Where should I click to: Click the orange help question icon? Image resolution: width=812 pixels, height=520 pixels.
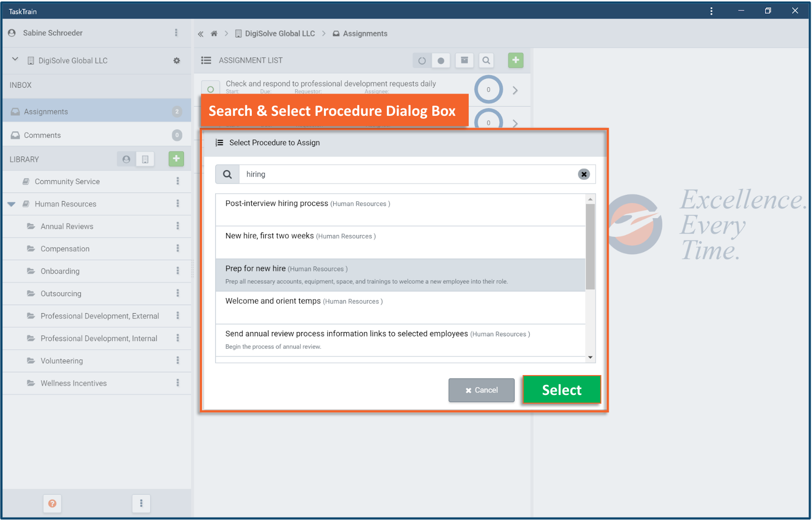(52, 504)
